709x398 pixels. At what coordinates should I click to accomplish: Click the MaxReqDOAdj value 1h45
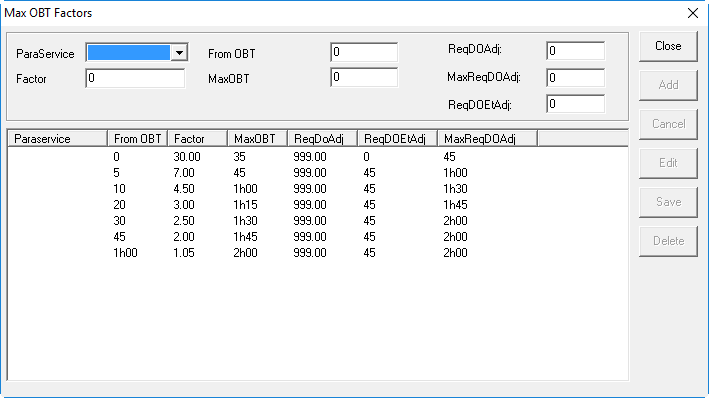coord(455,205)
